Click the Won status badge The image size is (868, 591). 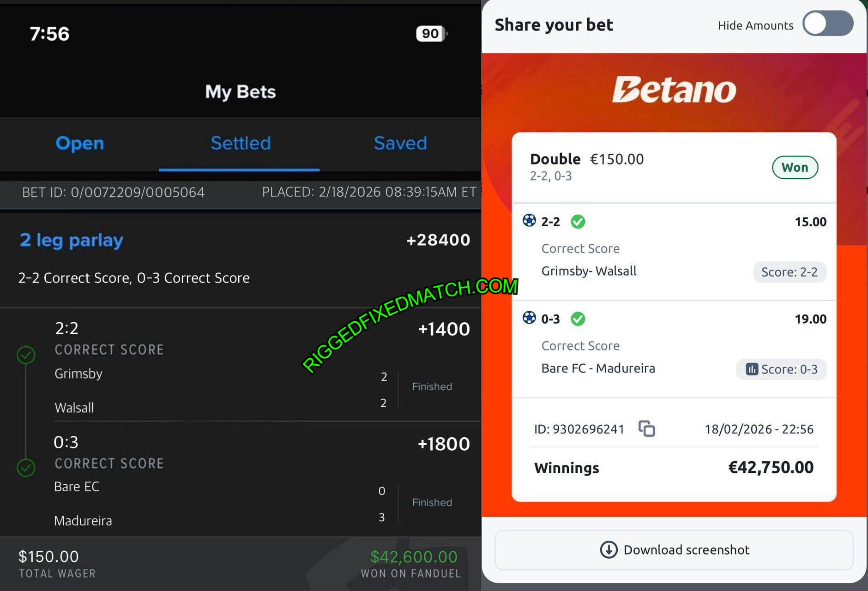click(795, 167)
